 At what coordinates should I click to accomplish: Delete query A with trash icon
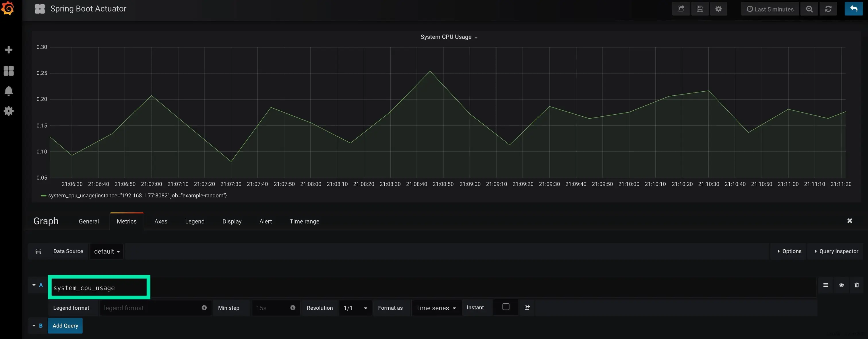tap(857, 285)
